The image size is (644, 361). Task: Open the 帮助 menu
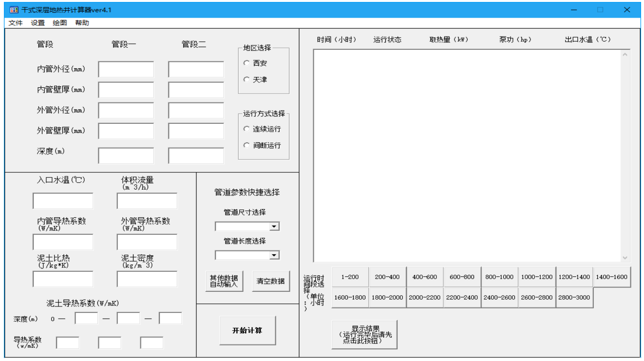pos(82,23)
